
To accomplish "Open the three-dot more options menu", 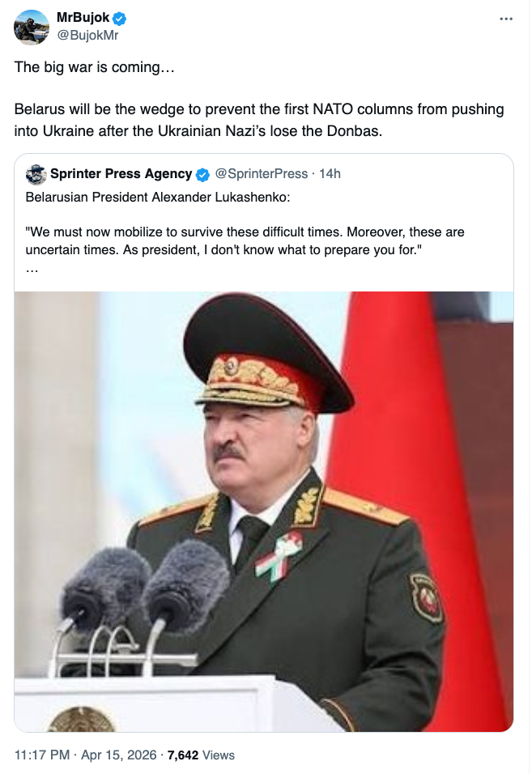I will click(x=506, y=19).
